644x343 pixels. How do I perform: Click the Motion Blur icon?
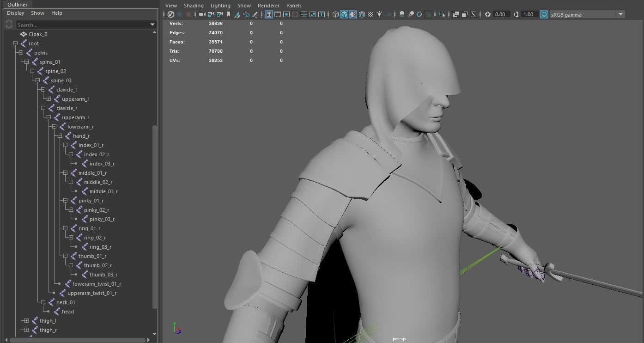coord(411,14)
